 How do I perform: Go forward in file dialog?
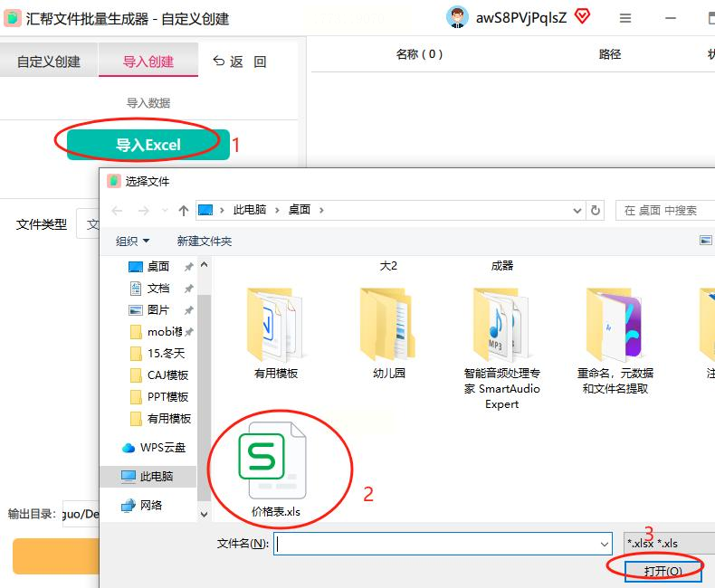tap(143, 211)
